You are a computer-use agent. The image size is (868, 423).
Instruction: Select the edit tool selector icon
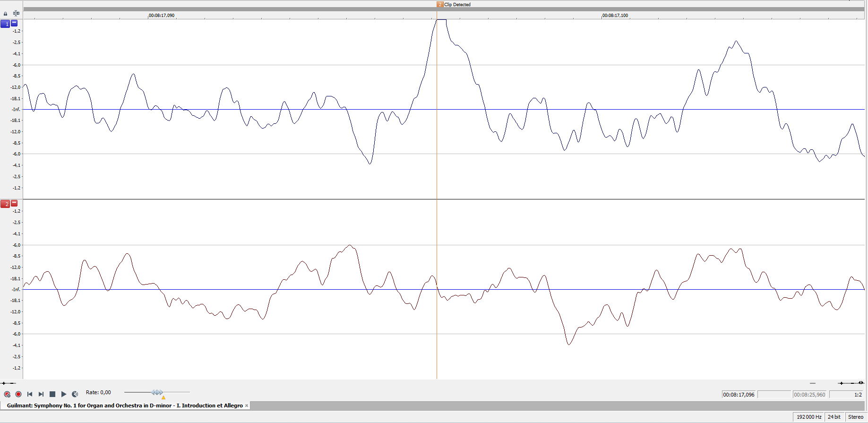pos(16,14)
